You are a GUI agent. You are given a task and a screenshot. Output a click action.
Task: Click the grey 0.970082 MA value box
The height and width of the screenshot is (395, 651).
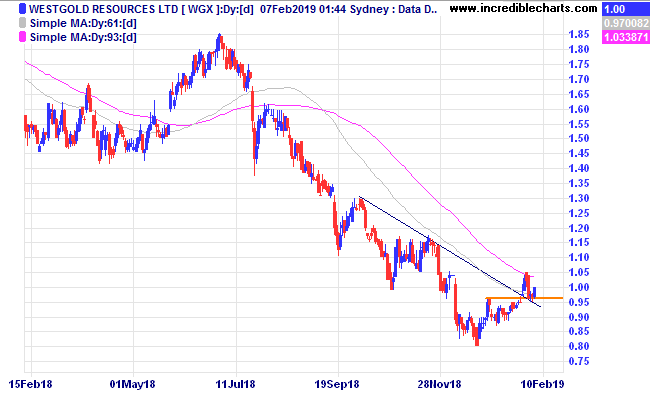pos(626,23)
